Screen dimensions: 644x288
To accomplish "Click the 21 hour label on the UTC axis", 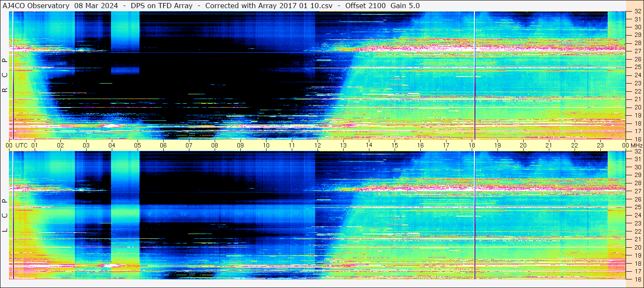I will [549, 145].
